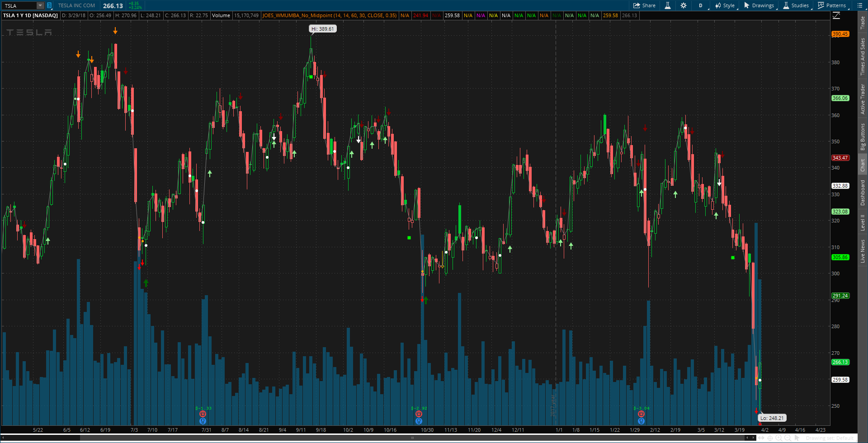This screenshot has width=868, height=443.
Task: Click the expand horizontally arrows icon
Action: coord(761,438)
